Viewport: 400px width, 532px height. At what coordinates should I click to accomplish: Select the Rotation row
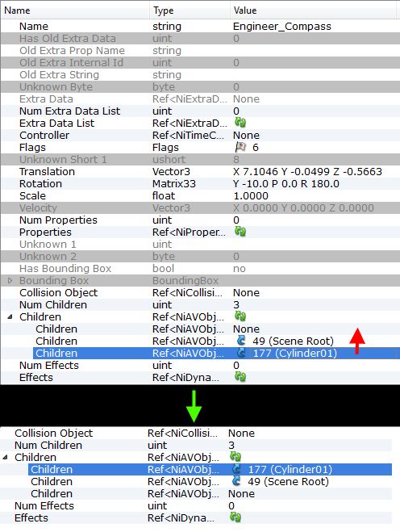click(200, 183)
